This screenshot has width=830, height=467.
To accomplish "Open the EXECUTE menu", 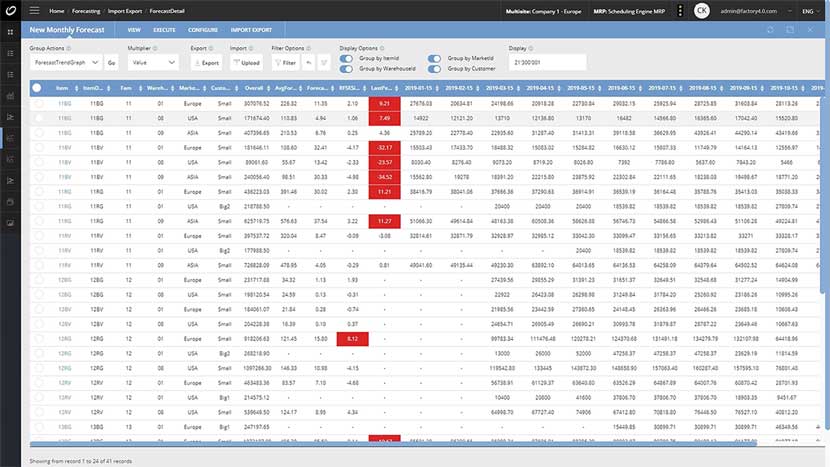I will (164, 30).
